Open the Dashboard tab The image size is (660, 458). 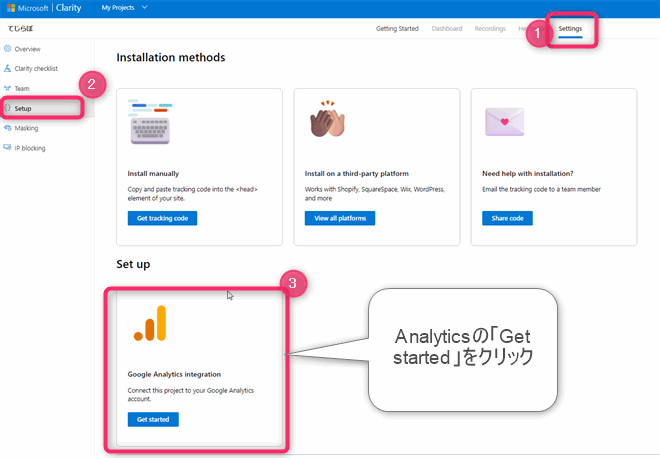[447, 29]
